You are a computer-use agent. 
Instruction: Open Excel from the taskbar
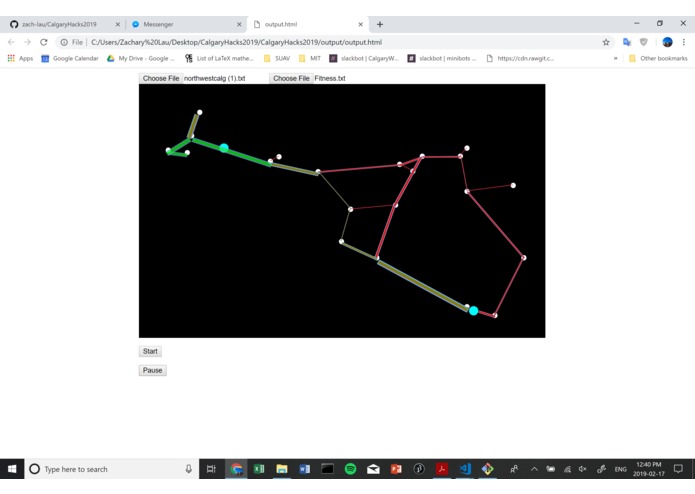(259, 469)
